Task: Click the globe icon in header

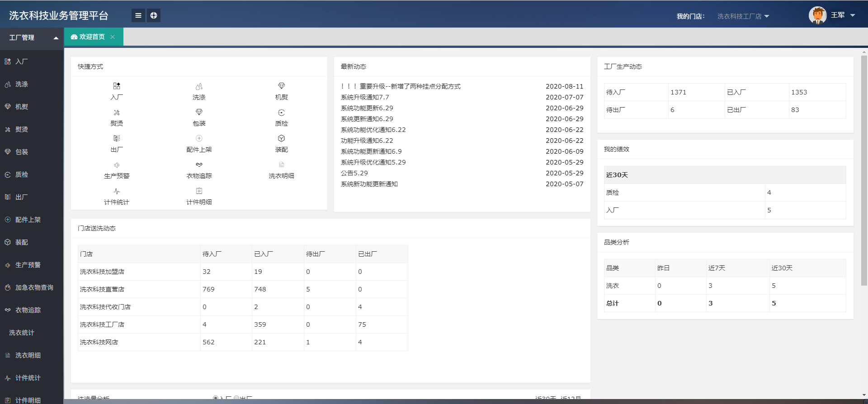Action: pos(154,15)
